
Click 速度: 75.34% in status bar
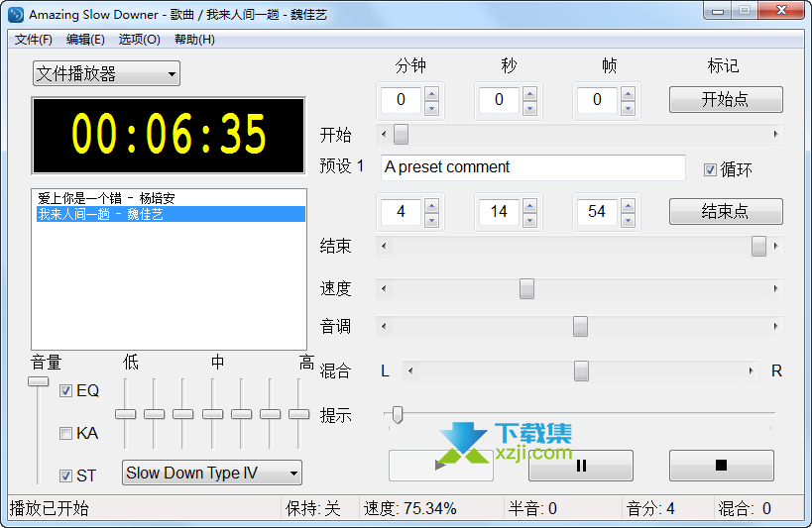pos(410,509)
